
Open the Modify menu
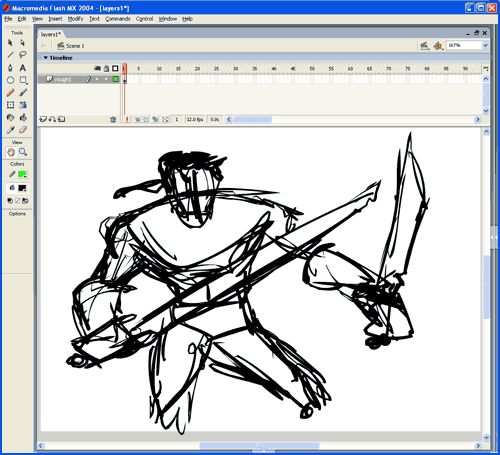[75, 19]
